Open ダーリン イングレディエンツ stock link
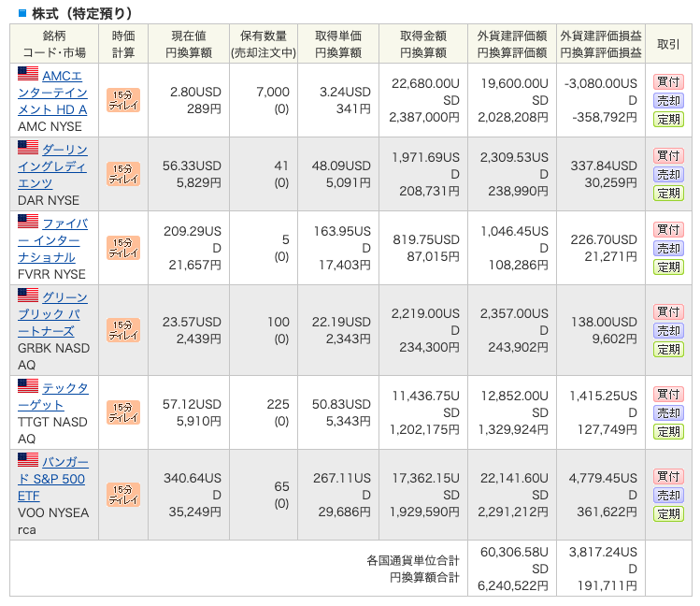Image resolution: width=700 pixels, height=606 pixels. click(52, 166)
